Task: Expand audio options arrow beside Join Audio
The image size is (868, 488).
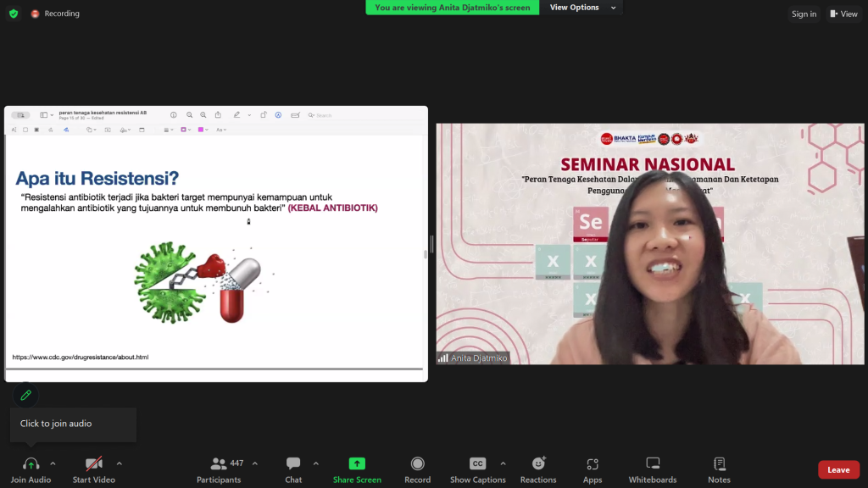Action: tap(53, 463)
